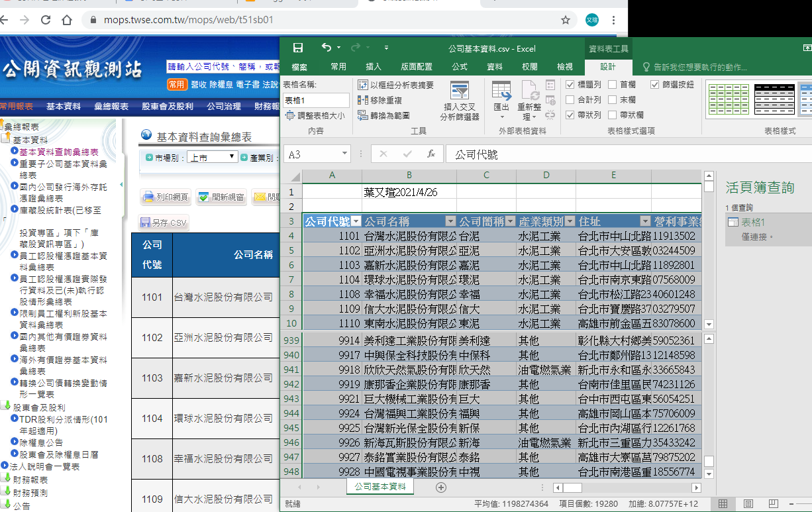Switch to Normal view icon in status bar
The width and height of the screenshot is (812, 512).
point(723,504)
